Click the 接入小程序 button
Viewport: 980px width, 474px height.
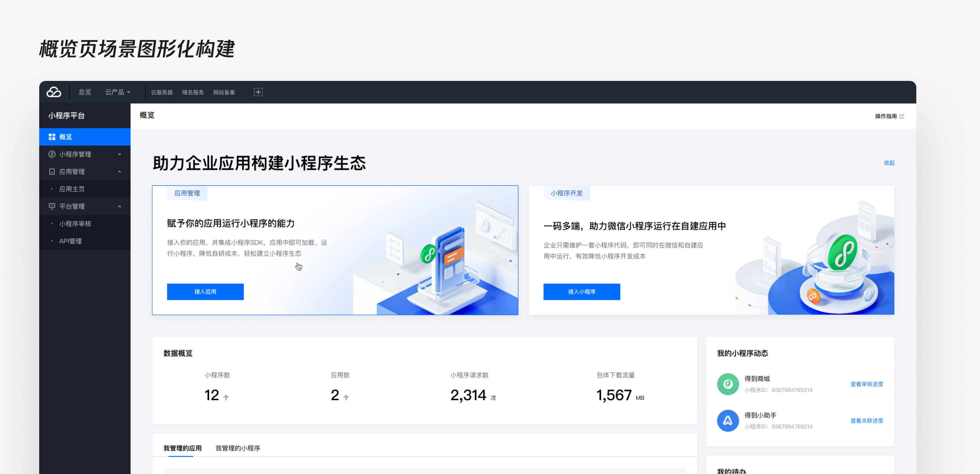tap(582, 292)
